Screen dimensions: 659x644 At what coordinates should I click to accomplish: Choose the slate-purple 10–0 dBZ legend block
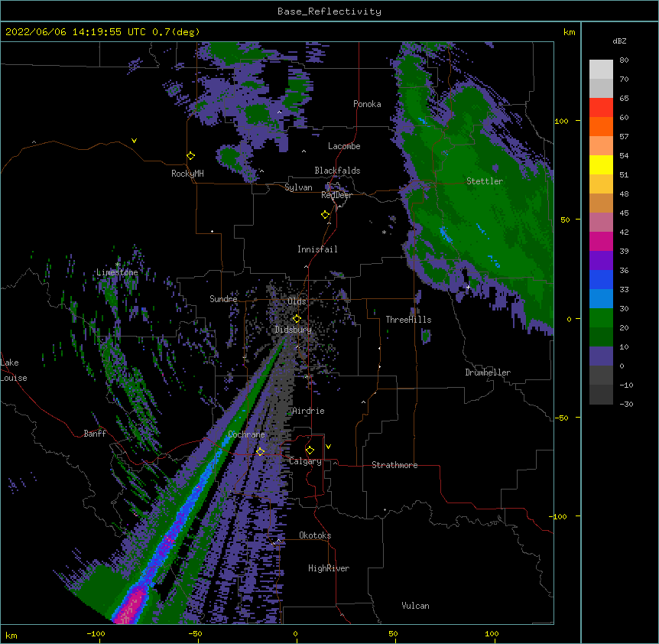point(601,356)
